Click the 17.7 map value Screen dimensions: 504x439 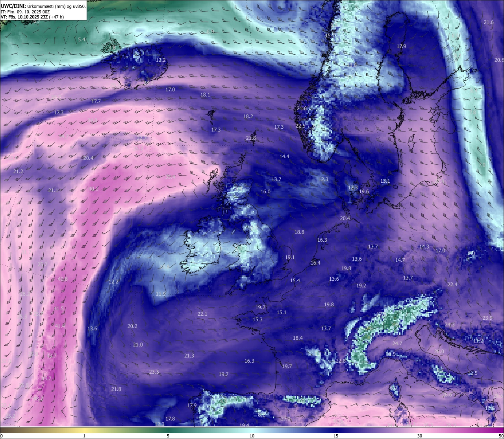tap(96, 101)
